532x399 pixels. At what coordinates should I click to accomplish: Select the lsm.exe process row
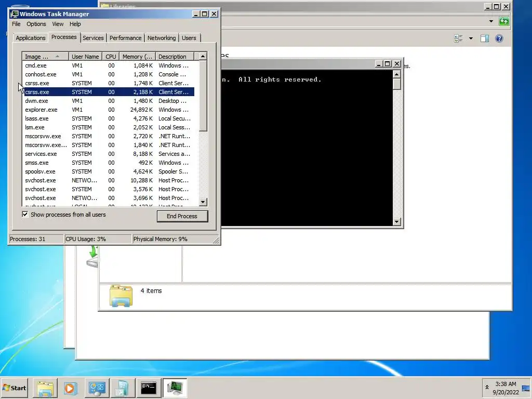109,127
